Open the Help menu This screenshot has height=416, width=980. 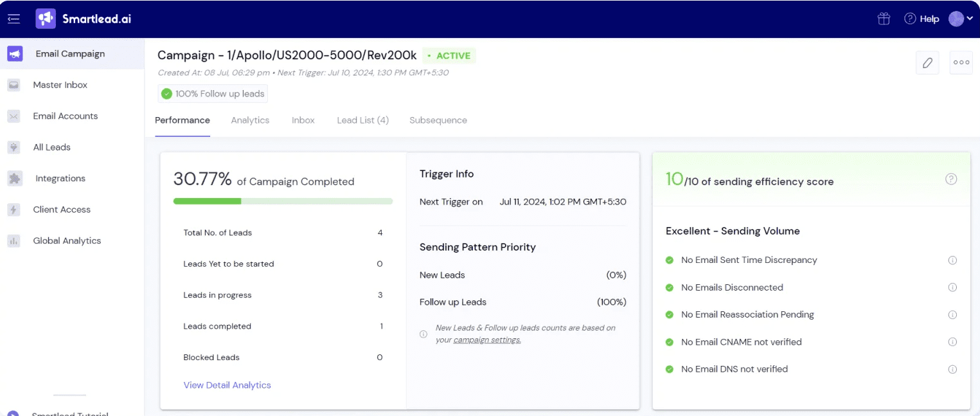pyautogui.click(x=922, y=18)
